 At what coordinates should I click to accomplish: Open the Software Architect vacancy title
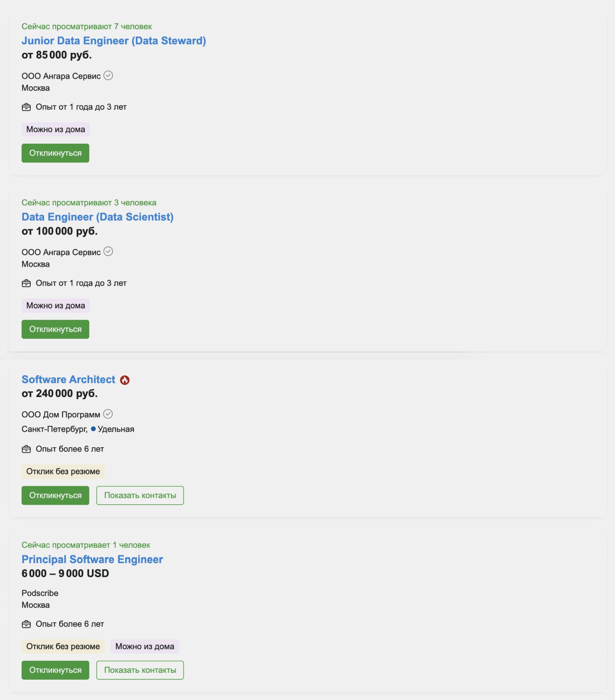pos(68,379)
